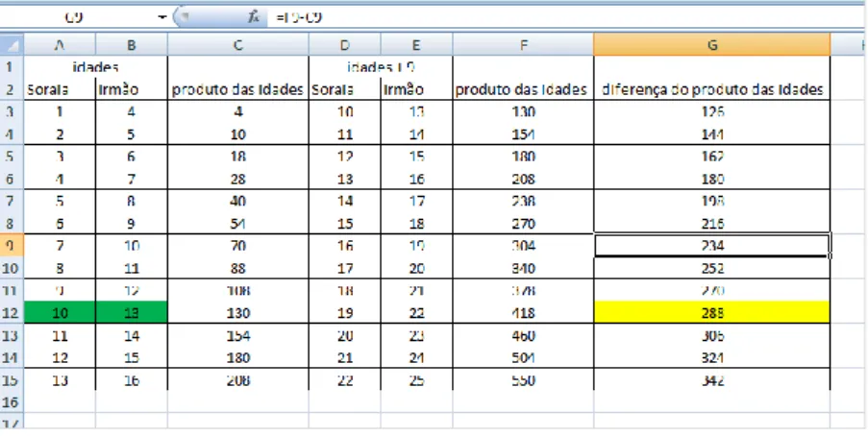Click cell with value 252
868x436 pixels.
pyautogui.click(x=712, y=268)
